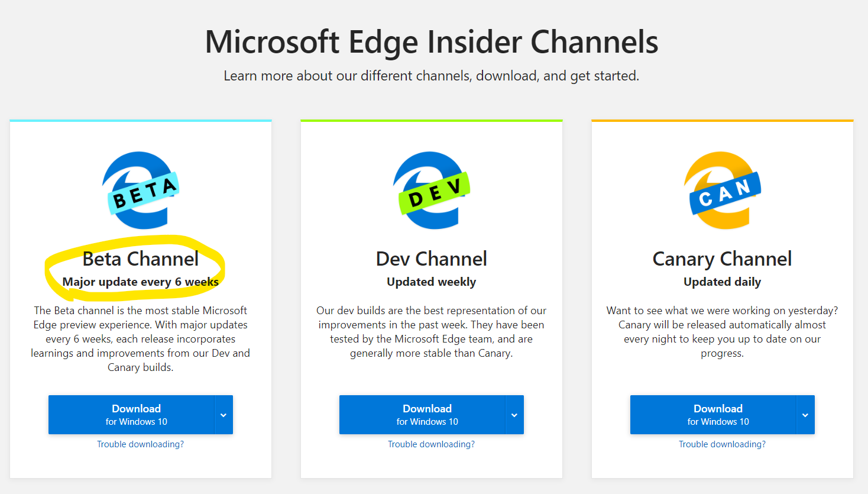Screen dimensions: 868x494
Task: Expand Beta download platform options arrow
Action: click(224, 415)
